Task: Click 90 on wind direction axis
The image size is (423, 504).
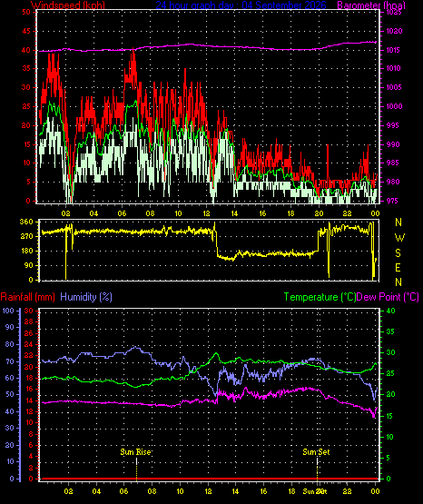Action: point(28,265)
